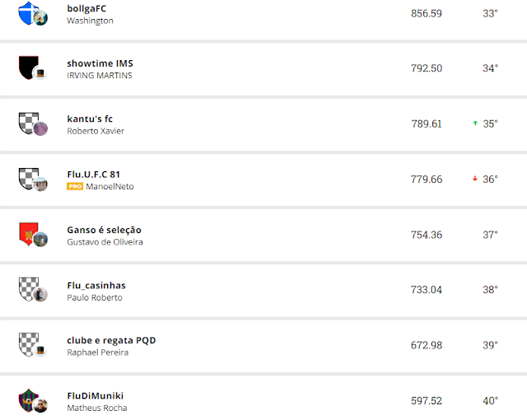Click the green up arrow at 35°
Viewport: 527px width, 420px height.
point(475,124)
